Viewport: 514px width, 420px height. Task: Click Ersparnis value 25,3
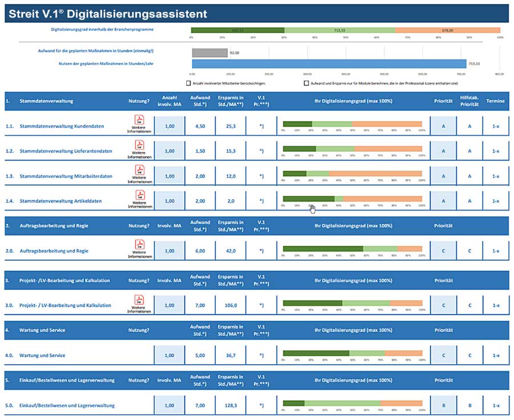tap(231, 126)
